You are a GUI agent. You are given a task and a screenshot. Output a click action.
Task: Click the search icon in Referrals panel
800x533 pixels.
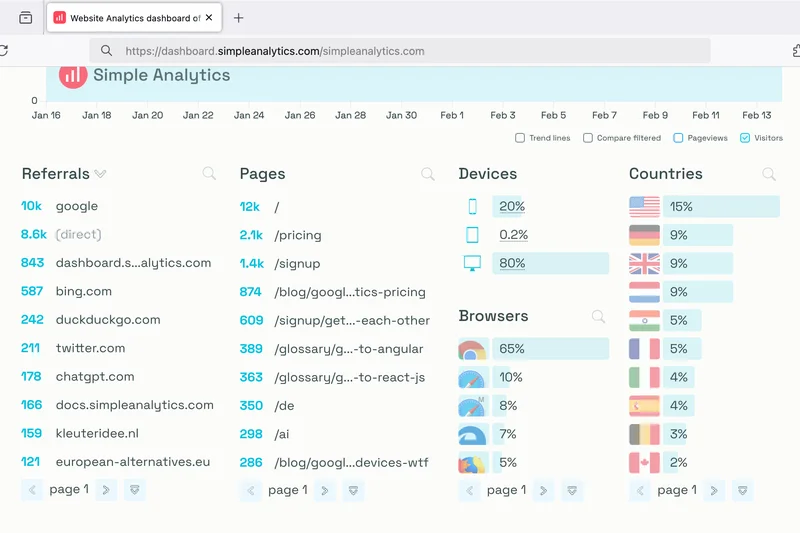209,174
